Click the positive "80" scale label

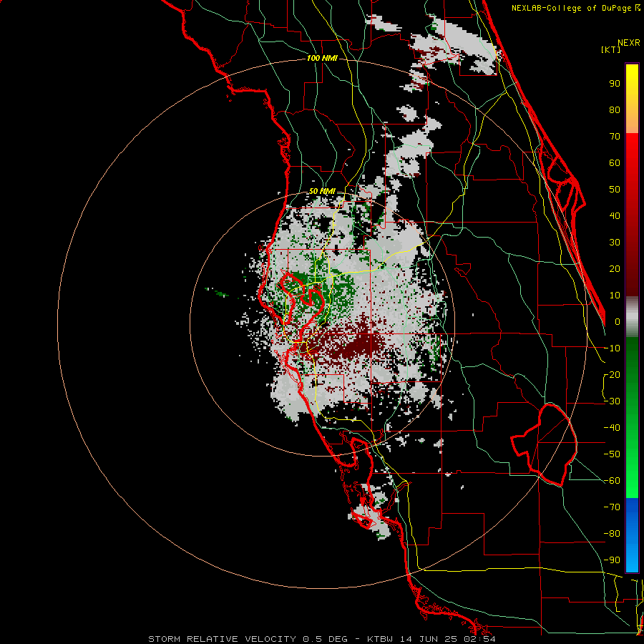click(615, 110)
